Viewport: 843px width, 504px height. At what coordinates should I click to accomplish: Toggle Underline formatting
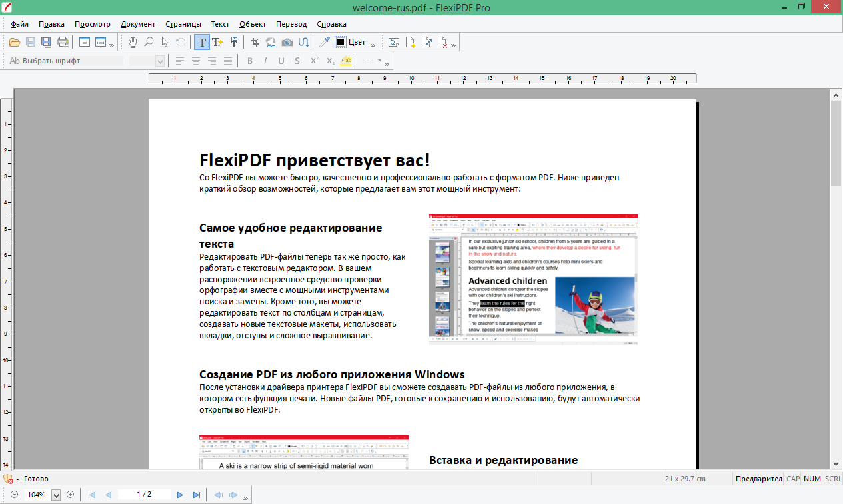point(281,61)
